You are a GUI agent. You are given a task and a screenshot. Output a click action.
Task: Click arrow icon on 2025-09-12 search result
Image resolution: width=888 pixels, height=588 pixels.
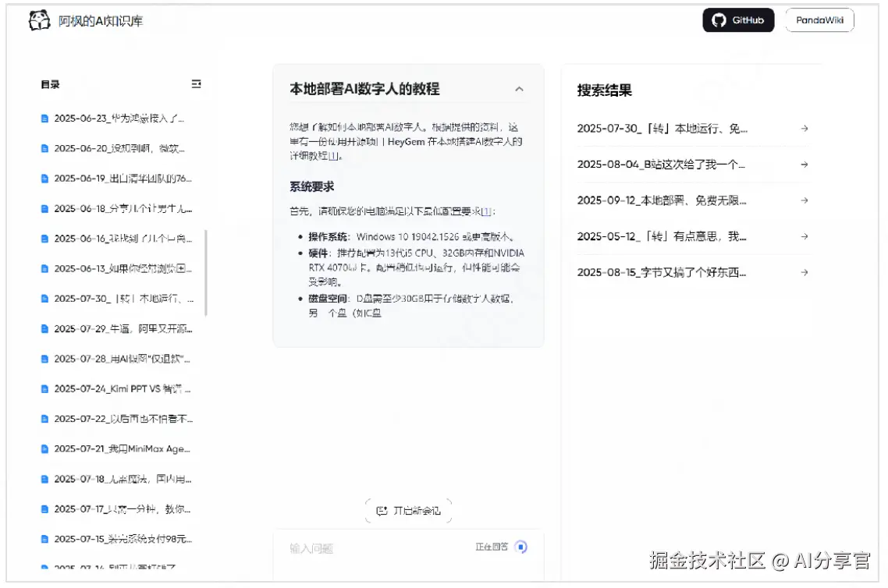805,200
